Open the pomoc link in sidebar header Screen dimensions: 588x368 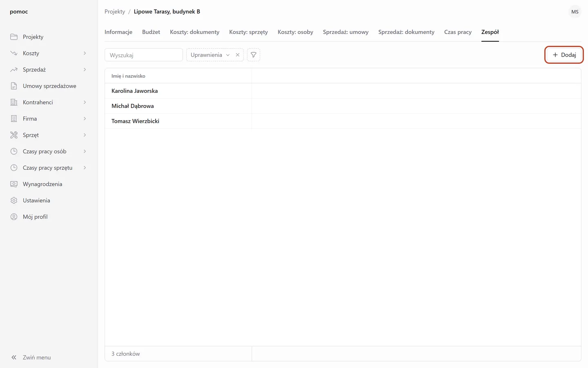pyautogui.click(x=19, y=11)
